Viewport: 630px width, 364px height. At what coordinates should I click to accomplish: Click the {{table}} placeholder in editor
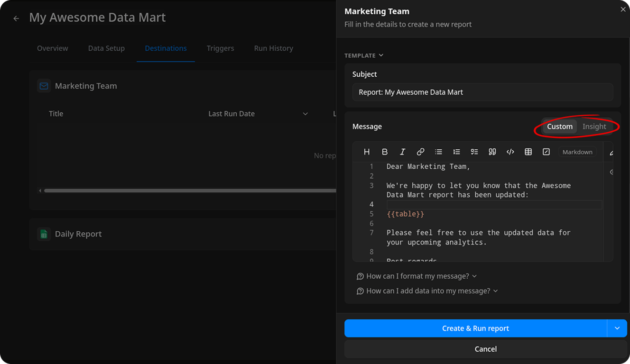(405, 214)
